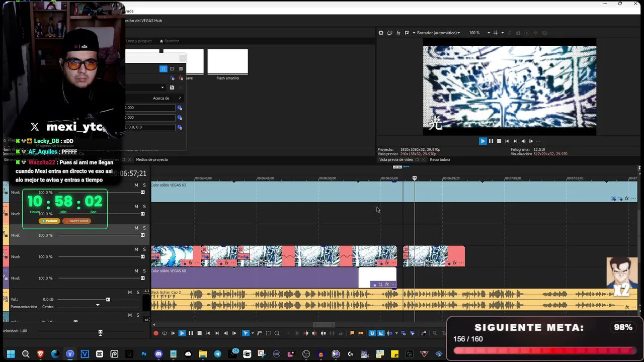Open event FX on the Color sólido VEGAS 62 clip
This screenshot has height=362, width=644.
pos(626,199)
